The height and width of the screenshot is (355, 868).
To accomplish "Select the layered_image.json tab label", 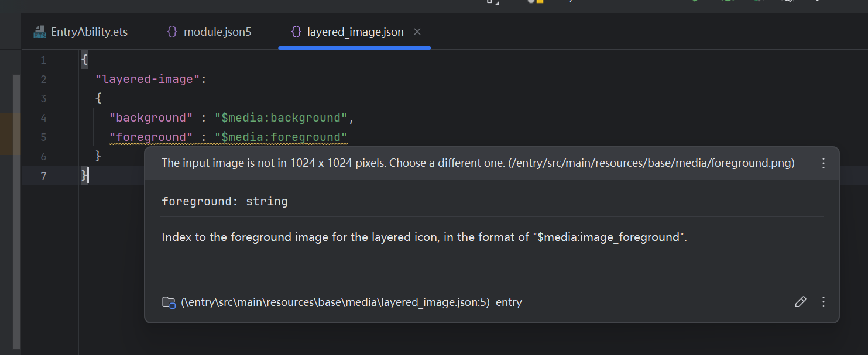I will click(x=355, y=32).
